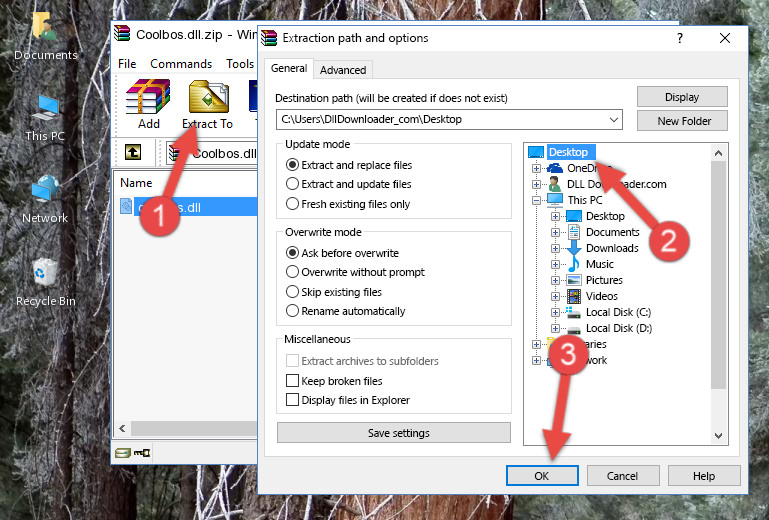Screen dimensions: 769x520
Task: Click the WinRAR books icon in main title bar
Action: pyautogui.click(x=122, y=34)
